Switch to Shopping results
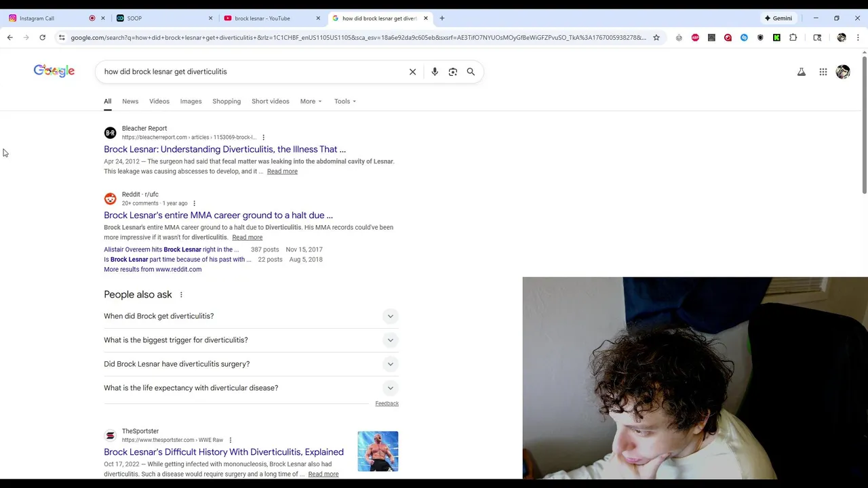This screenshot has width=868, height=488. click(226, 101)
